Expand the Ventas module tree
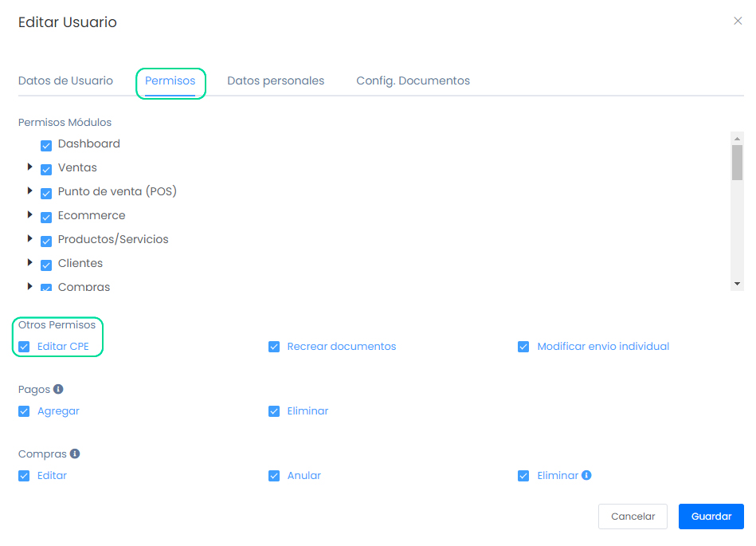 (x=30, y=167)
